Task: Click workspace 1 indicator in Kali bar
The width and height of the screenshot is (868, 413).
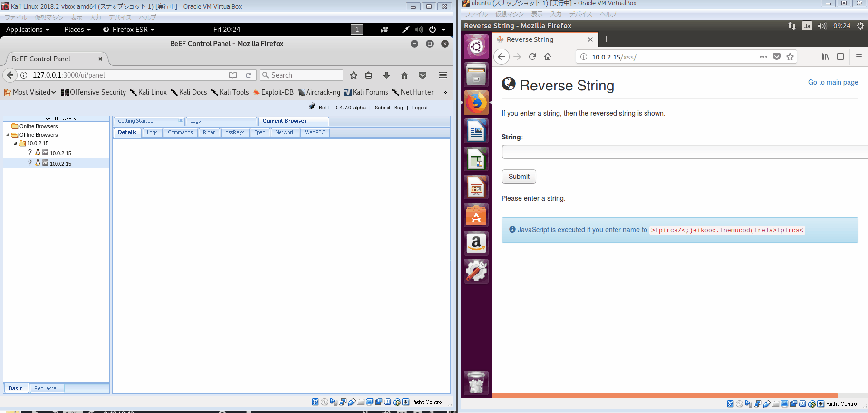Action: coord(357,29)
